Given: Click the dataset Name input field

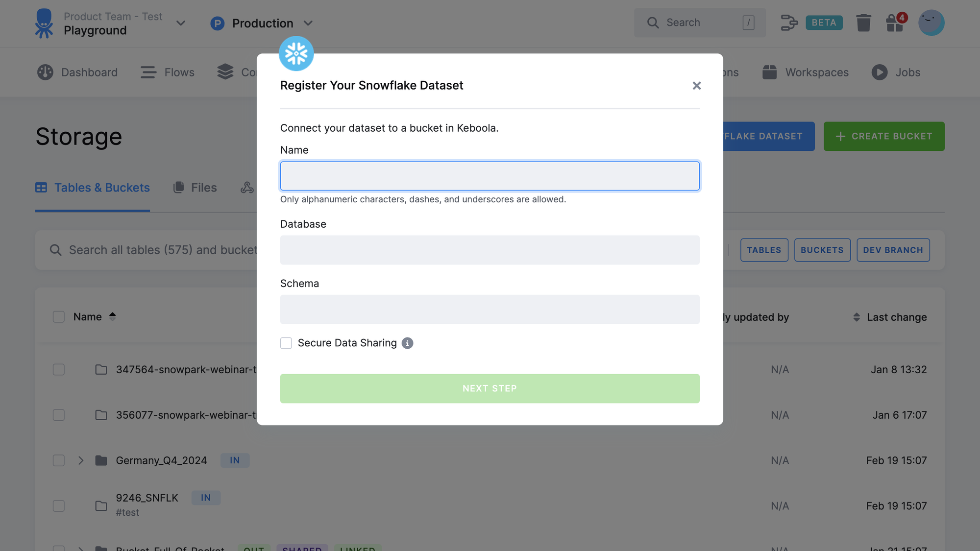Looking at the screenshot, I should (x=490, y=175).
